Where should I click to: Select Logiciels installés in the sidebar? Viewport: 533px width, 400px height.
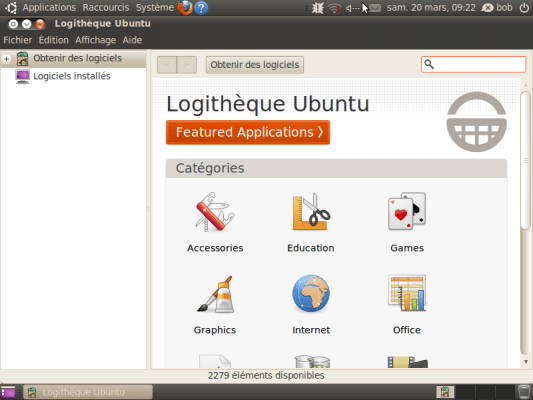[71, 76]
